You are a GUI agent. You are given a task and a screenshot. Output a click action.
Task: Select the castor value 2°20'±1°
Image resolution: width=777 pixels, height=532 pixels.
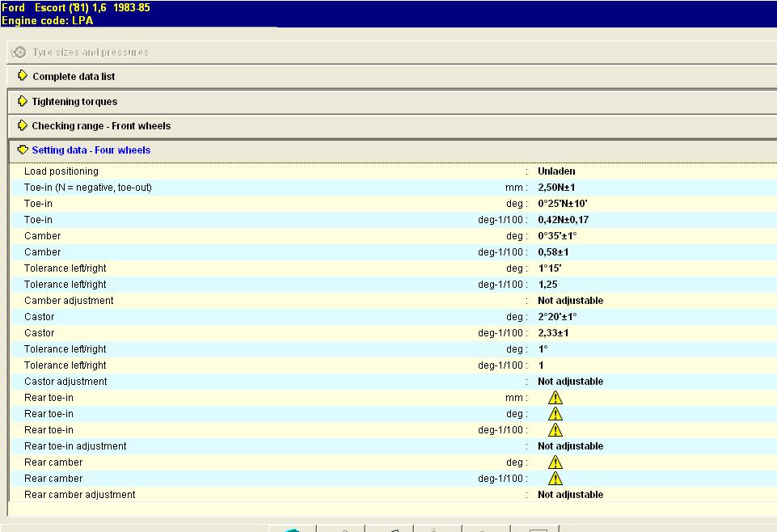point(557,317)
